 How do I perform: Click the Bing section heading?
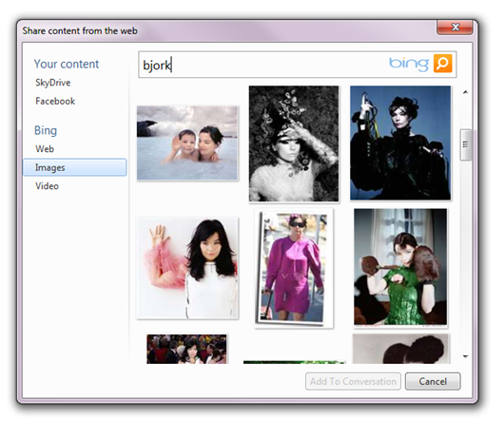(x=46, y=130)
